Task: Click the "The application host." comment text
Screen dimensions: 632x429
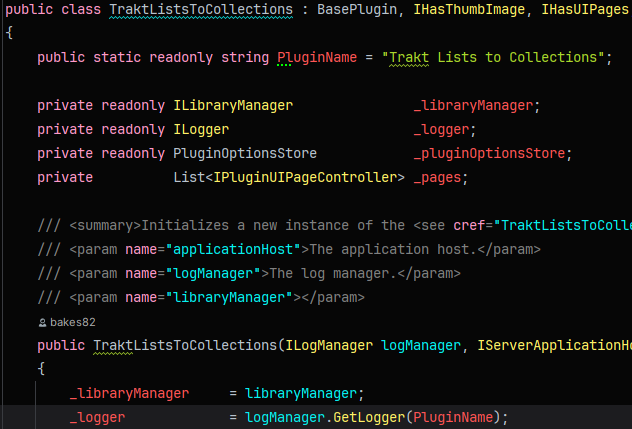Action: [x=393, y=250]
